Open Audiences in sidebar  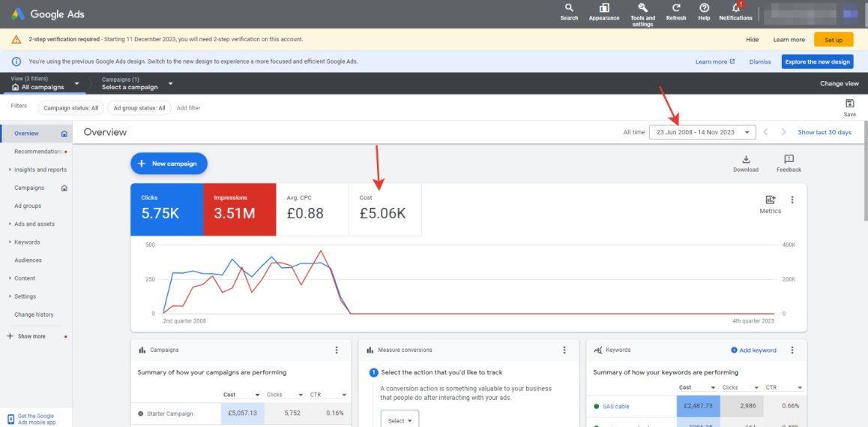pyautogui.click(x=28, y=260)
